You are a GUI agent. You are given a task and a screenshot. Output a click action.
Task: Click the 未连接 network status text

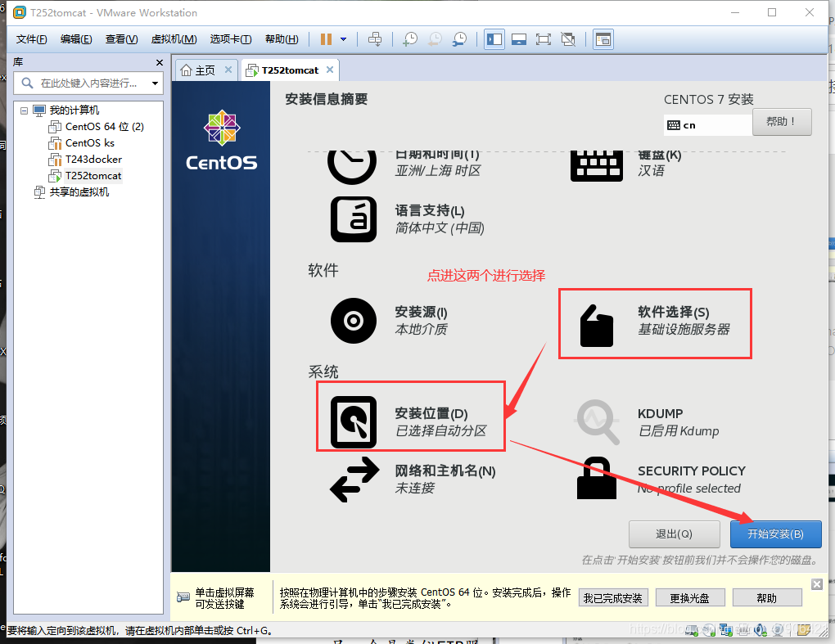click(x=414, y=488)
